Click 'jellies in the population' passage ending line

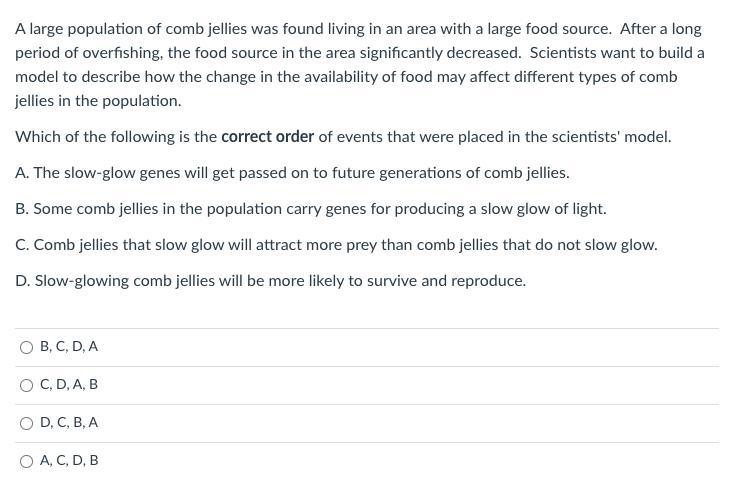pyautogui.click(x=97, y=101)
